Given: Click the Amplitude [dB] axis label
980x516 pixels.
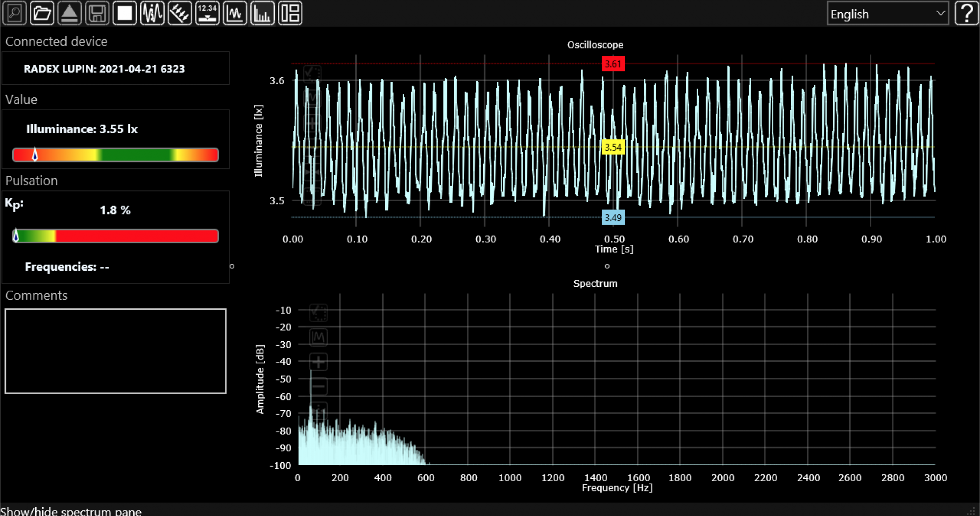Looking at the screenshot, I should [x=260, y=379].
